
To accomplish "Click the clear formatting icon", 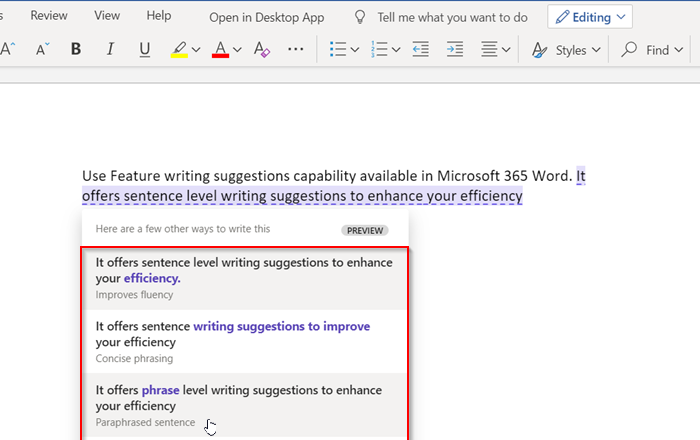I will tap(261, 50).
